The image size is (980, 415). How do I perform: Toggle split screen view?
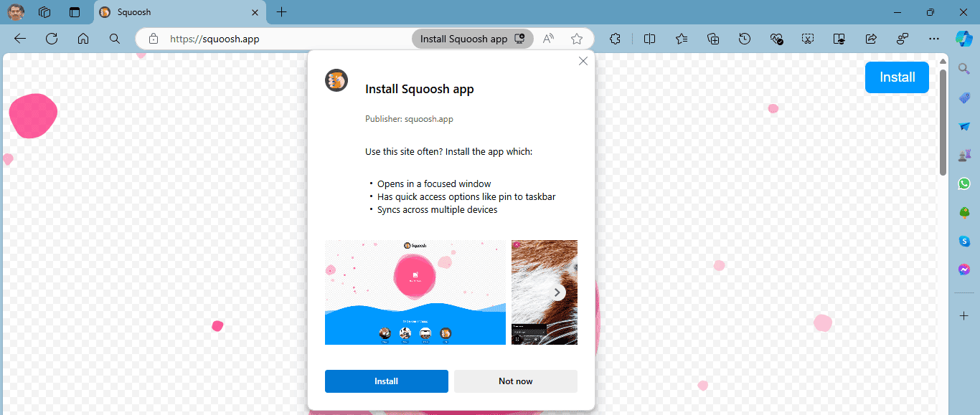(650, 39)
